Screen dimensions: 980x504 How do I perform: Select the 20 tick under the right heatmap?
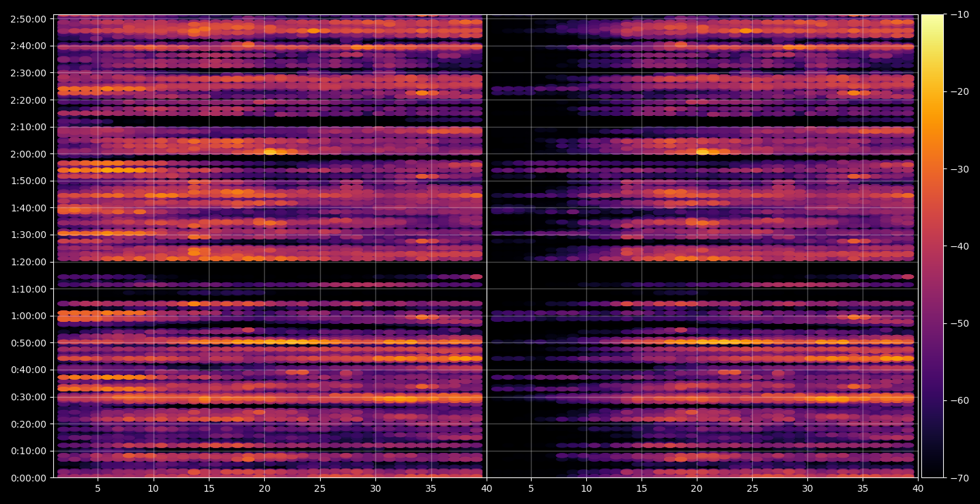(697, 488)
